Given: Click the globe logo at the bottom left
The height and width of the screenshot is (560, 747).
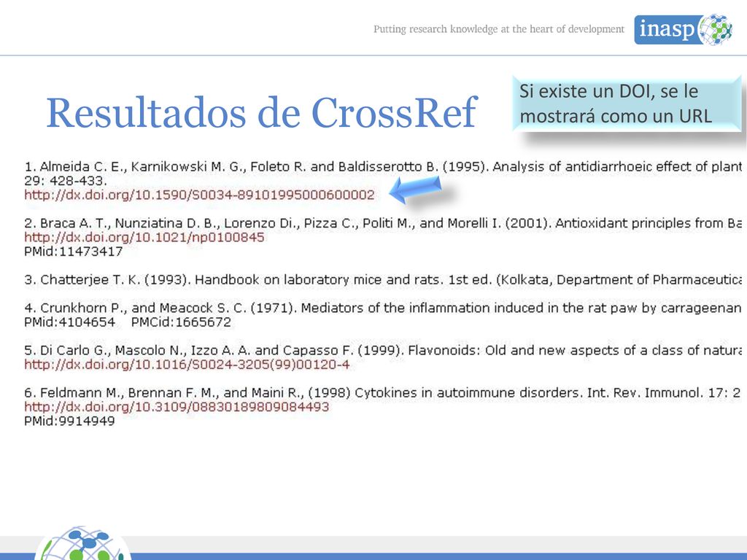Looking at the screenshot, I should tap(82, 543).
